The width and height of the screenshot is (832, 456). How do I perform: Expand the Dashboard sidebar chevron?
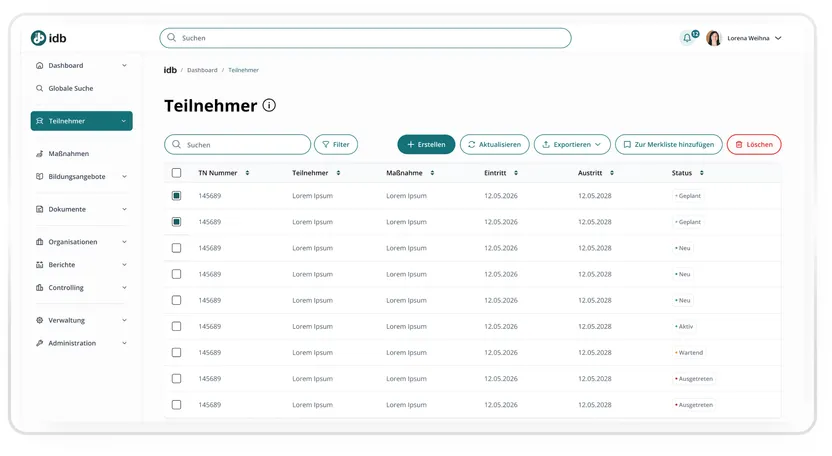pos(124,65)
